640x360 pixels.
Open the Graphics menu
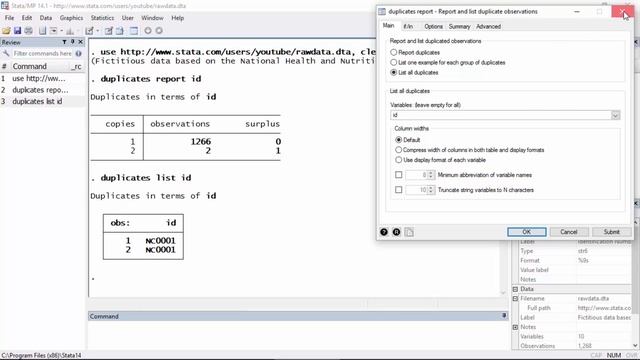point(71,18)
